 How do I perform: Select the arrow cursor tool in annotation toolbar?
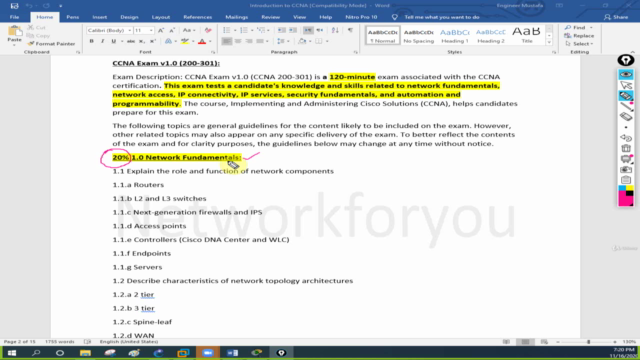(x=626, y=85)
